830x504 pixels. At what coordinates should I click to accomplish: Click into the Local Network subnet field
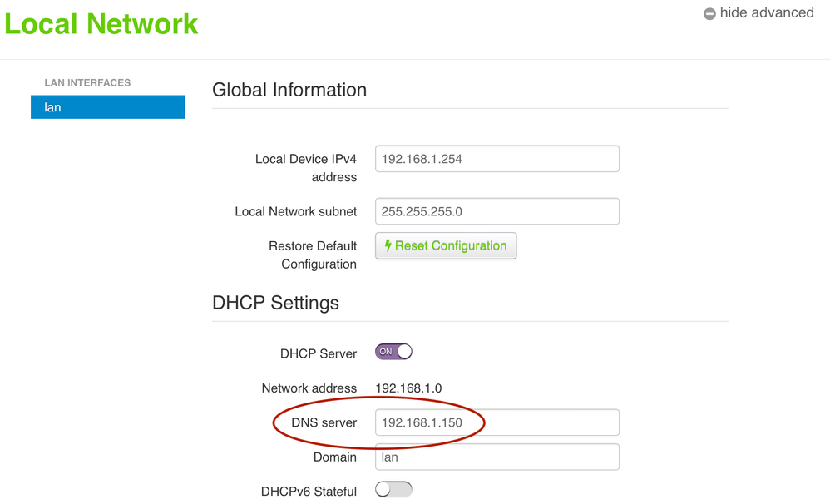[x=497, y=211]
